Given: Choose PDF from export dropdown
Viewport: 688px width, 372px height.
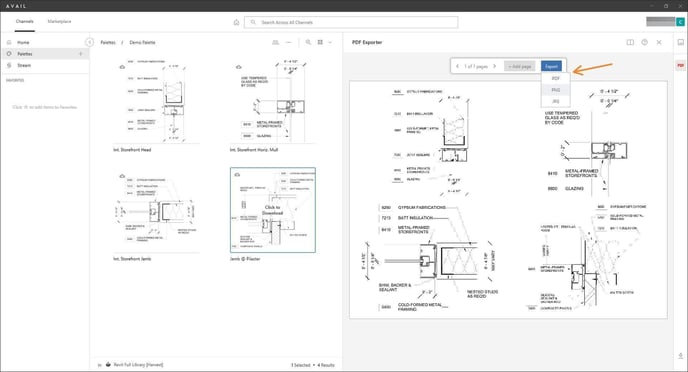Looking at the screenshot, I should 555,79.
